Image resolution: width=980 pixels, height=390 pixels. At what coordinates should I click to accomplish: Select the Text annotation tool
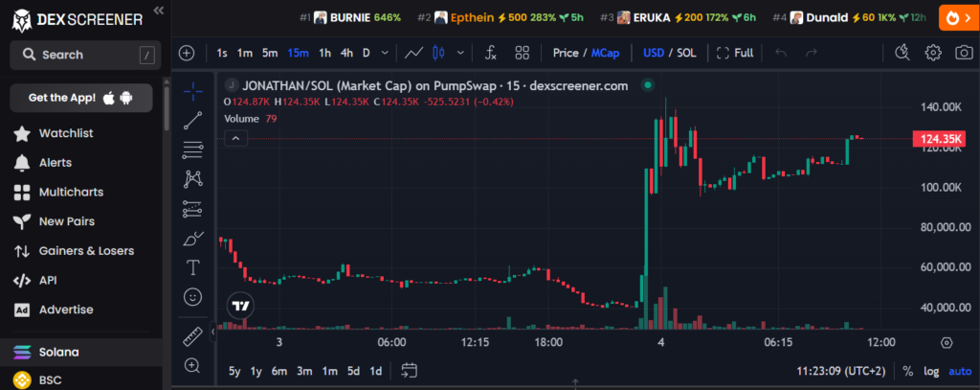(192, 267)
